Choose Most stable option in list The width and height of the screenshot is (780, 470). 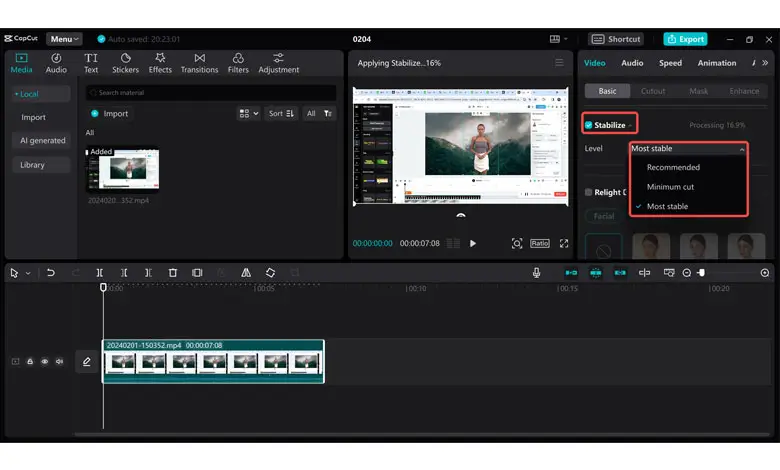pyautogui.click(x=667, y=206)
